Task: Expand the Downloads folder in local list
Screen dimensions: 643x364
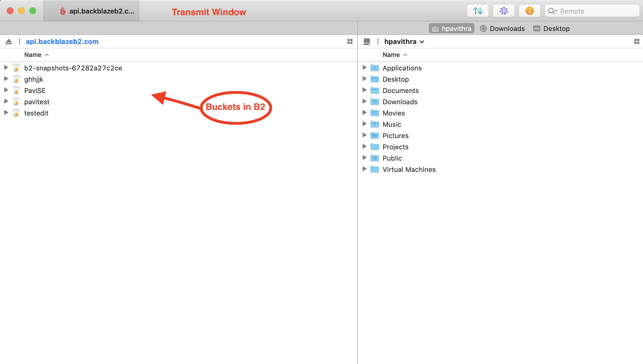Action: (x=364, y=101)
